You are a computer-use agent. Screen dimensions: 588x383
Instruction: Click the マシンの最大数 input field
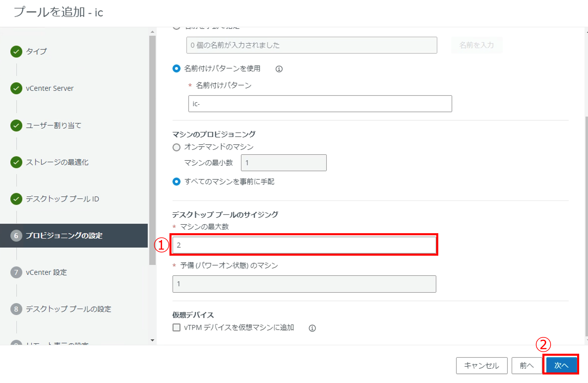(x=304, y=245)
